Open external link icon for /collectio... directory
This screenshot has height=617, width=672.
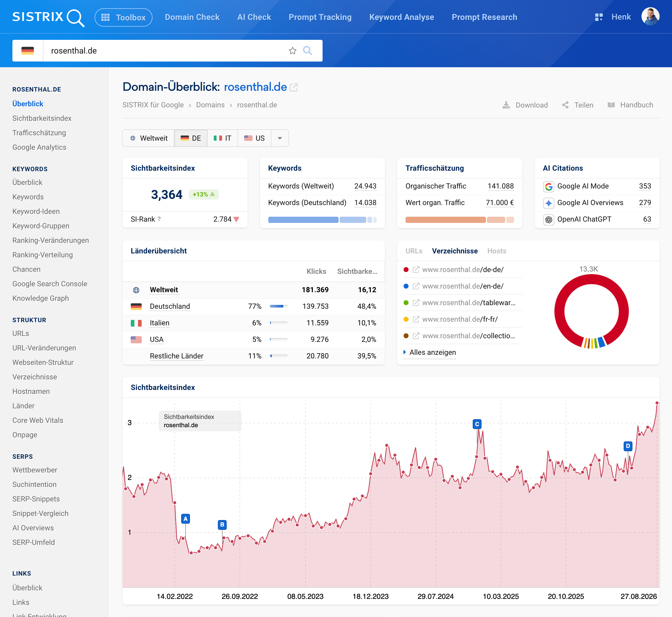tap(416, 336)
